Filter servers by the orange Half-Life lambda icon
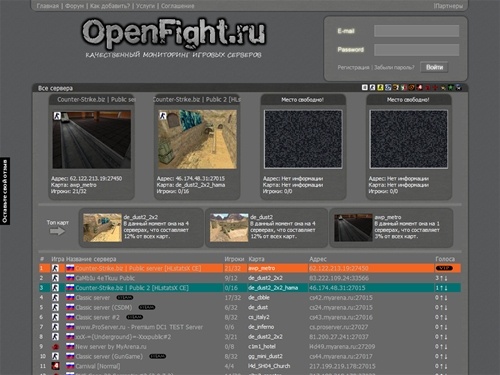 pos(411,87)
